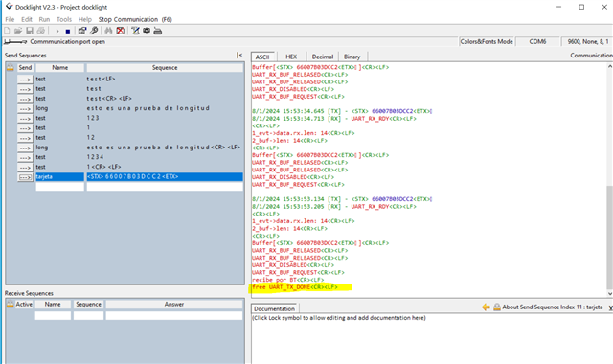Image resolution: width=613 pixels, height=364 pixels.
Task: Send the '1234' test sequence
Action: (x=25, y=157)
